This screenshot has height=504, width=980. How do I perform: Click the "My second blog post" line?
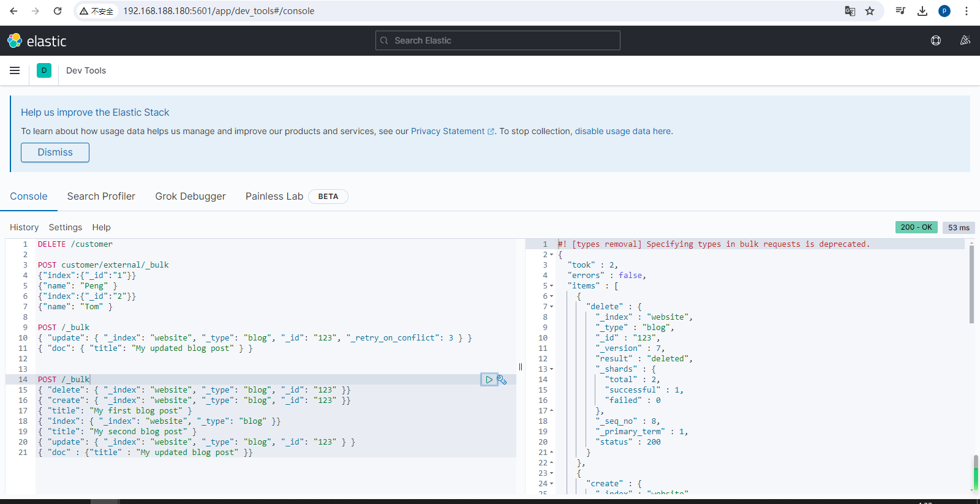(x=118, y=432)
